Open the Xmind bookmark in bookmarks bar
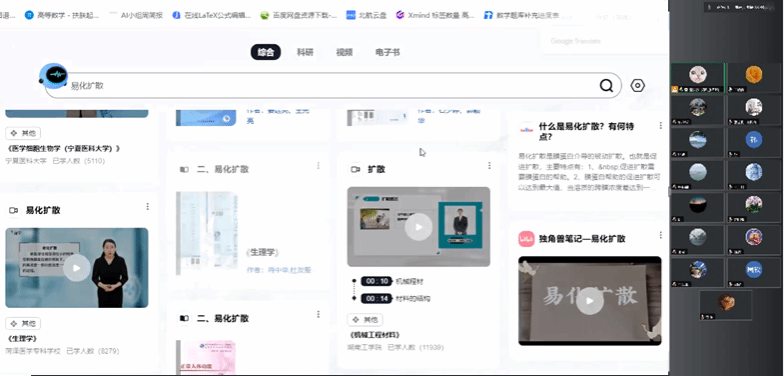The height and width of the screenshot is (376, 784). pyautogui.click(x=434, y=15)
